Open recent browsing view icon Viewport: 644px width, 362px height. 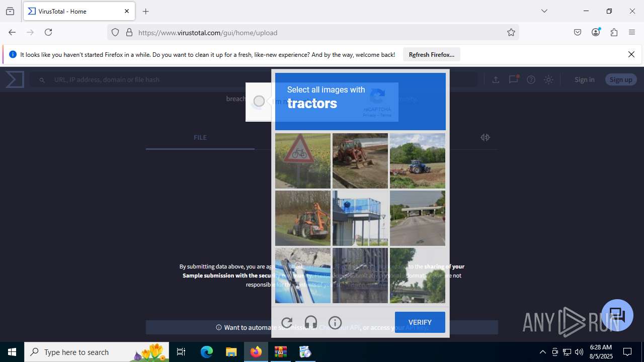tap(10, 11)
